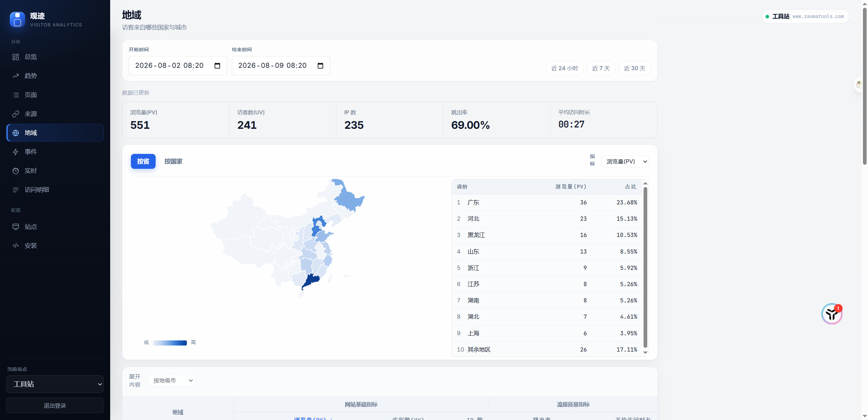Viewport: 868px width, 420px height.
Task: Click the province table scrollbar down arrow
Action: coord(646,353)
